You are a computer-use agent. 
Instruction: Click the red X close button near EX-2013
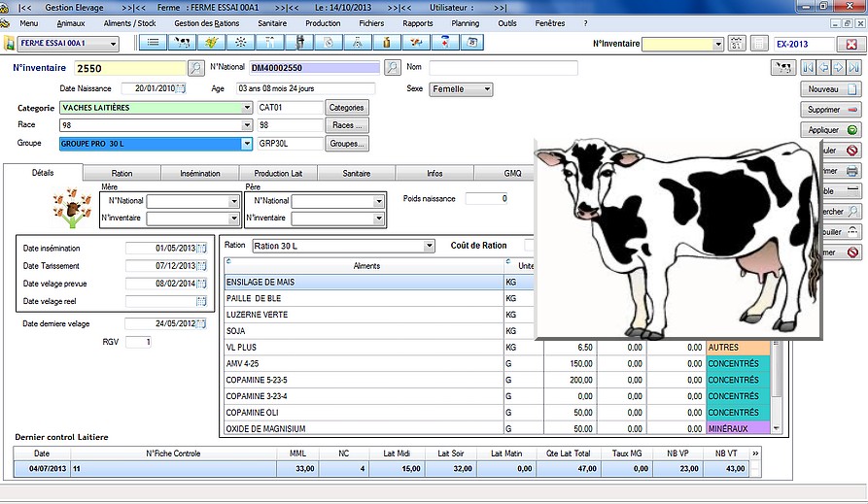(851, 44)
